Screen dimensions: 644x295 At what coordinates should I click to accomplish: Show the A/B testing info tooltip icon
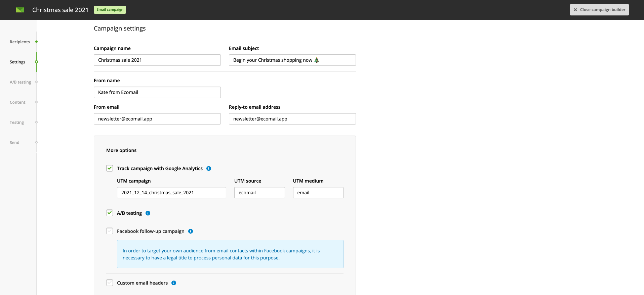point(148,213)
